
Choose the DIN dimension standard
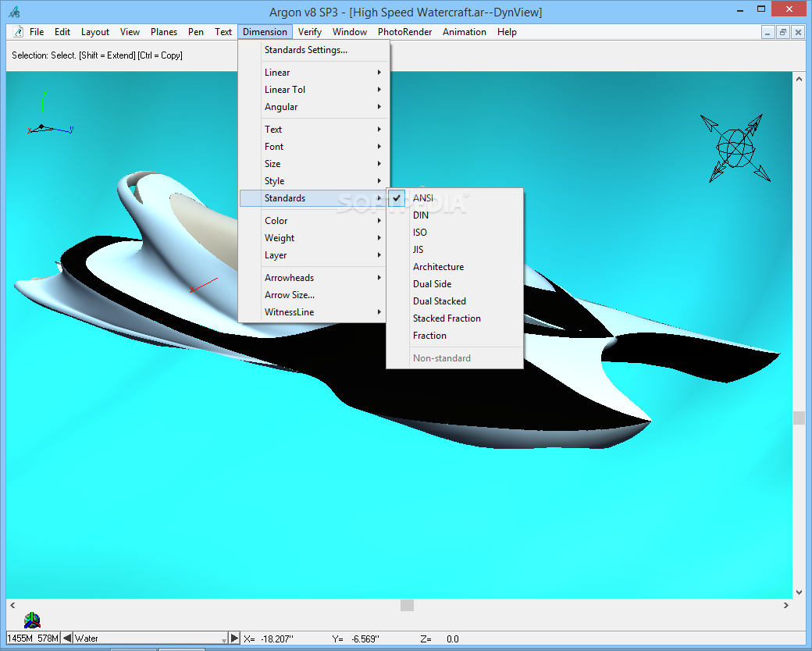click(454, 215)
